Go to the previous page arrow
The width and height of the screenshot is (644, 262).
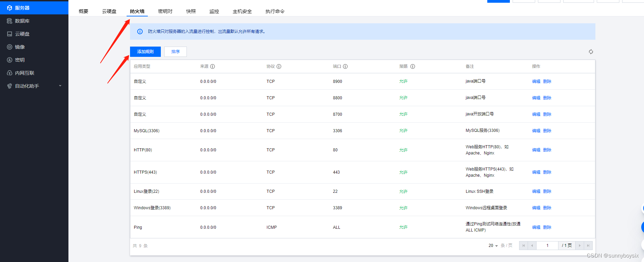coord(532,246)
